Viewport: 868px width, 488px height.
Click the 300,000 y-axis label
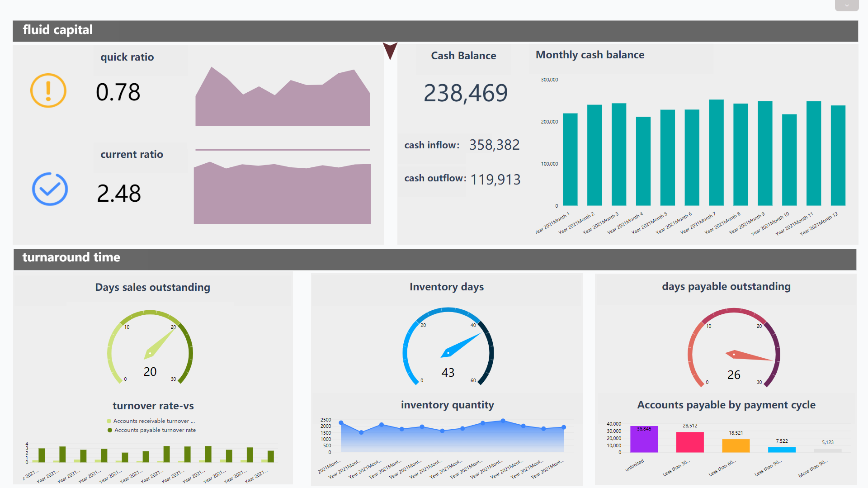tap(549, 80)
